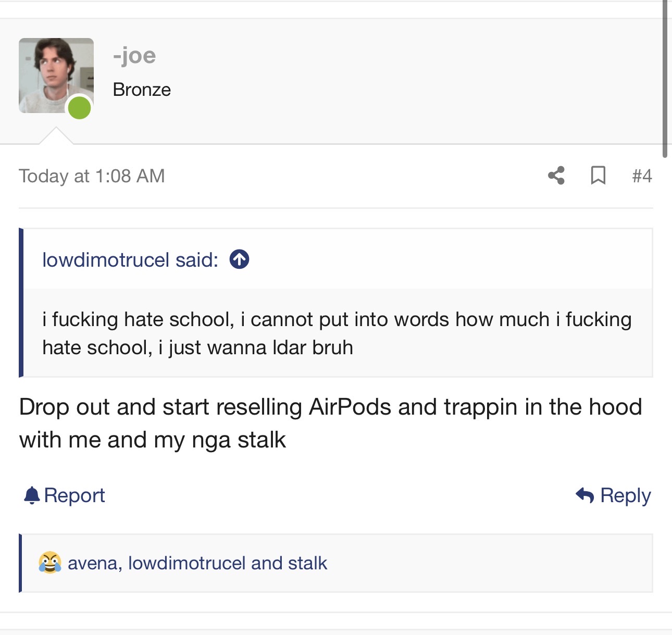Click the green online status dot

pyautogui.click(x=80, y=108)
